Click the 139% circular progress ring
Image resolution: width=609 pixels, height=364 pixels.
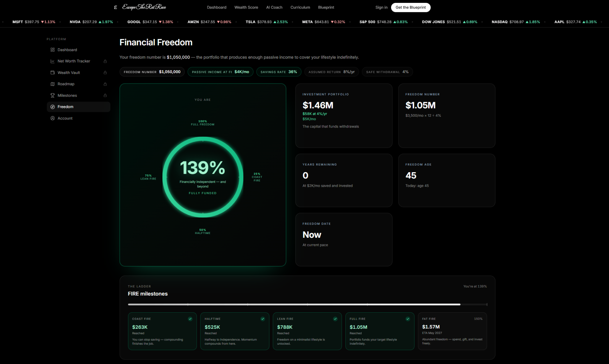tap(203, 177)
